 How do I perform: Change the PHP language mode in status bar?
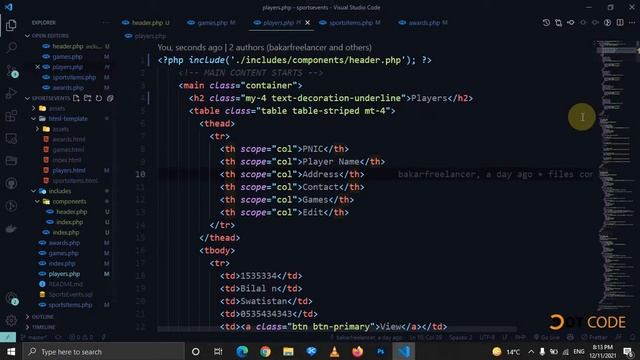(x=520, y=337)
